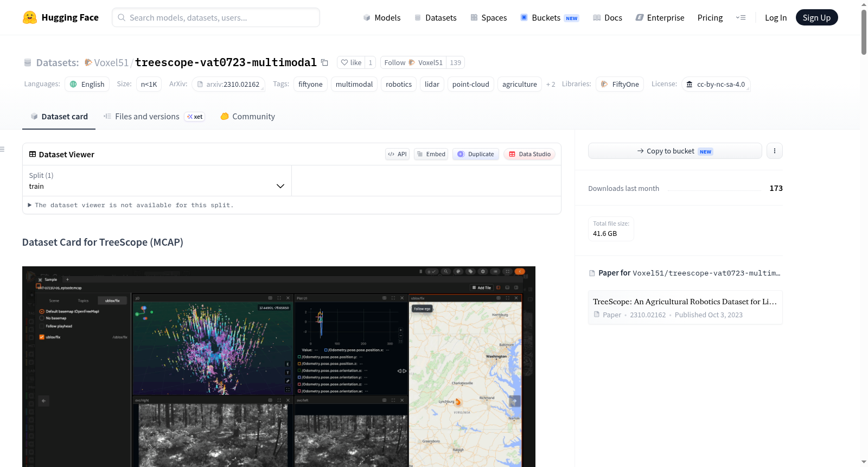The height and width of the screenshot is (467, 868).
Task: Open the Community tab
Action: (247, 116)
